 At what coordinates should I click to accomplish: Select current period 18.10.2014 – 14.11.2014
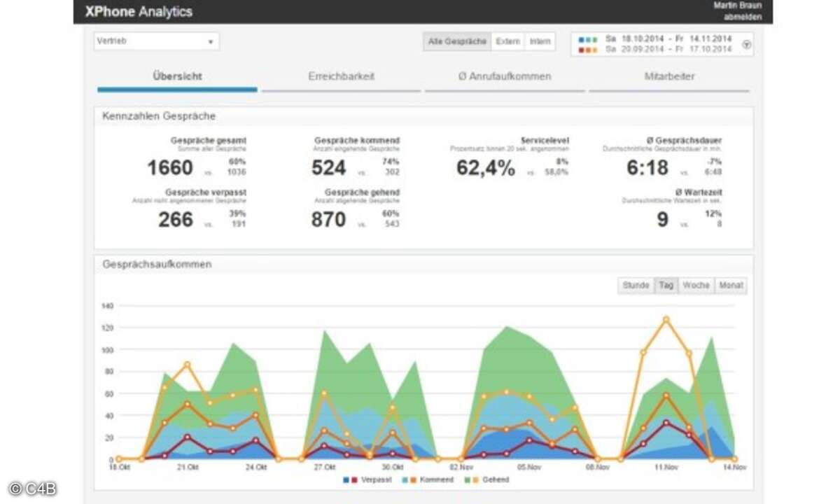coord(668,39)
